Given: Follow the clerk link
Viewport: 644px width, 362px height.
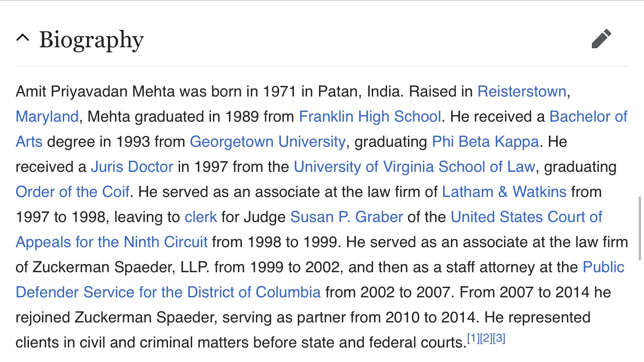Looking at the screenshot, I should point(201,217).
